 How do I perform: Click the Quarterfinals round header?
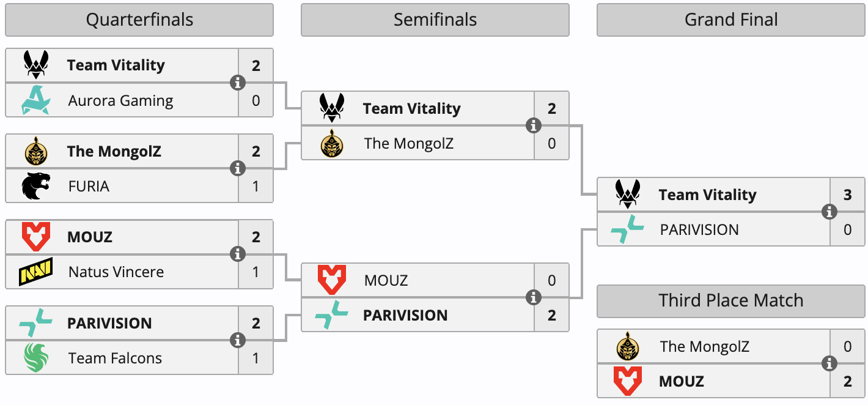139,20
